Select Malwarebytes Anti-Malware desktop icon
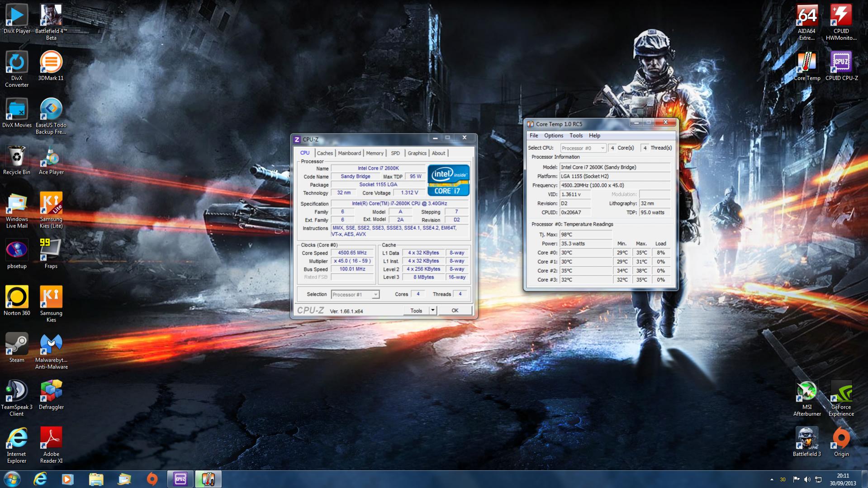 click(x=51, y=351)
